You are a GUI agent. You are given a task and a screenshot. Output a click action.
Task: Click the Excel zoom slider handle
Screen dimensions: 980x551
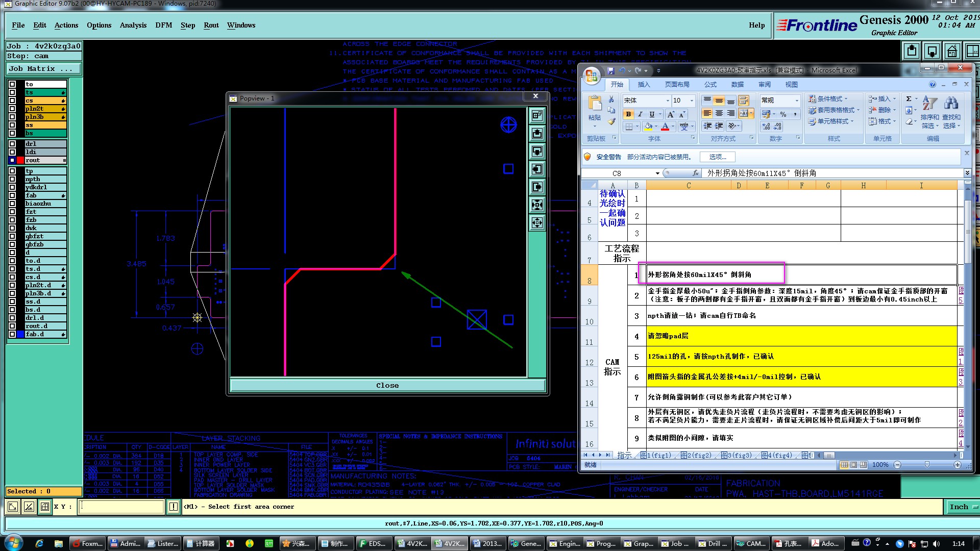927,465
